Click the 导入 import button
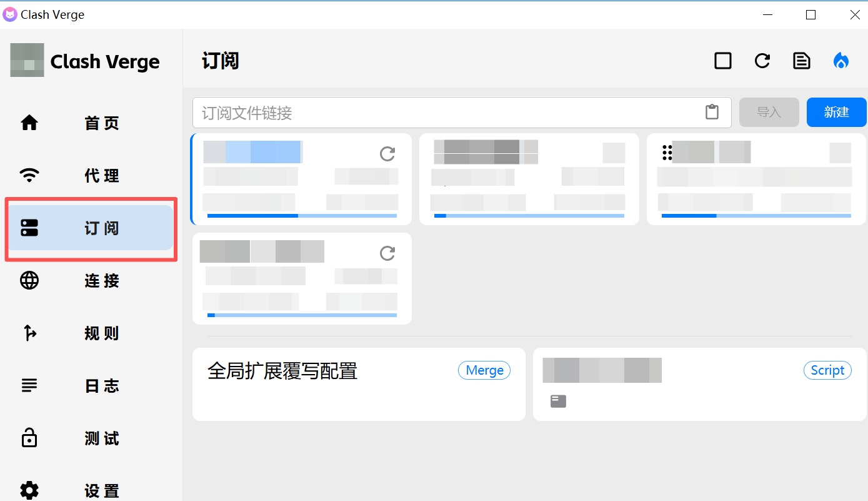This screenshot has width=868, height=501. (769, 113)
